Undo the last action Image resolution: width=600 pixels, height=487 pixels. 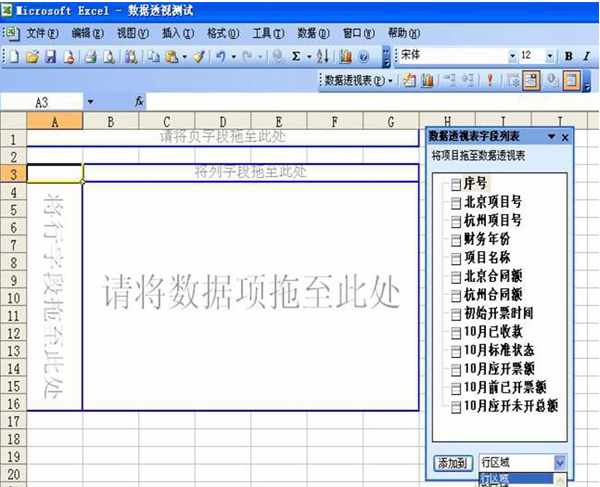point(220,57)
